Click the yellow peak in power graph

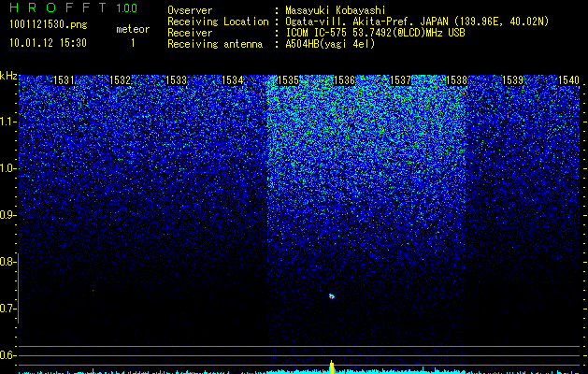click(332, 367)
